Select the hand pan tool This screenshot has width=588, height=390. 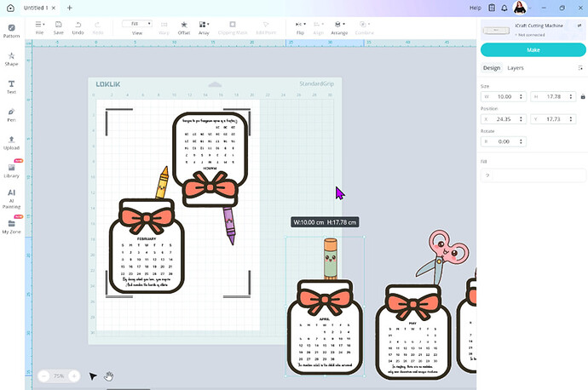click(x=109, y=376)
